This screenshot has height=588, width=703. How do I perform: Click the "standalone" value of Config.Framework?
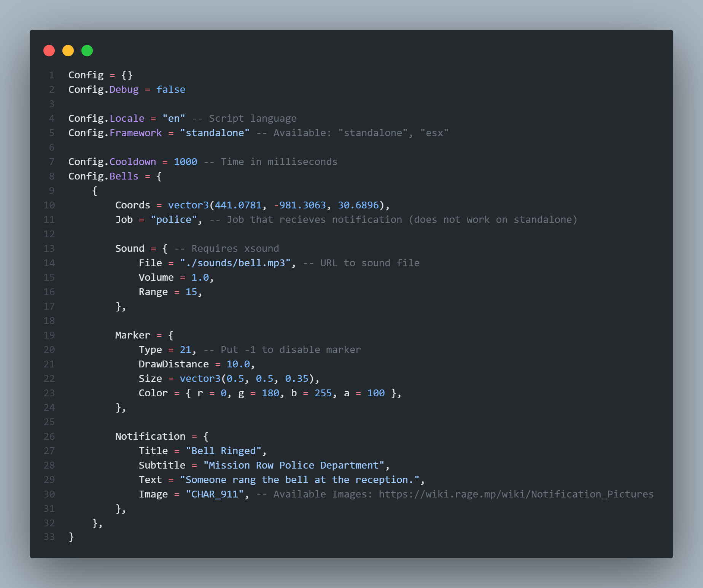[215, 133]
